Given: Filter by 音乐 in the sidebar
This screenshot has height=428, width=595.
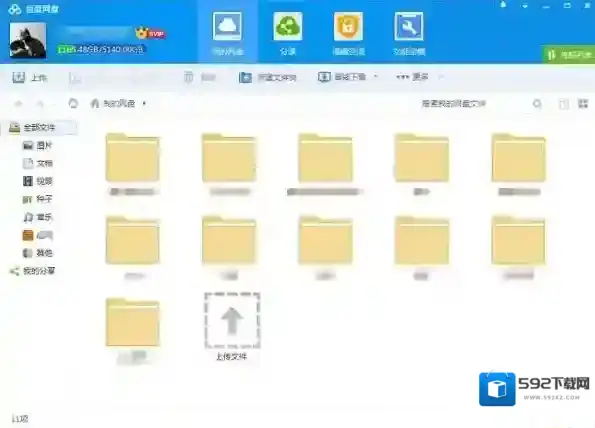Looking at the screenshot, I should [37, 217].
